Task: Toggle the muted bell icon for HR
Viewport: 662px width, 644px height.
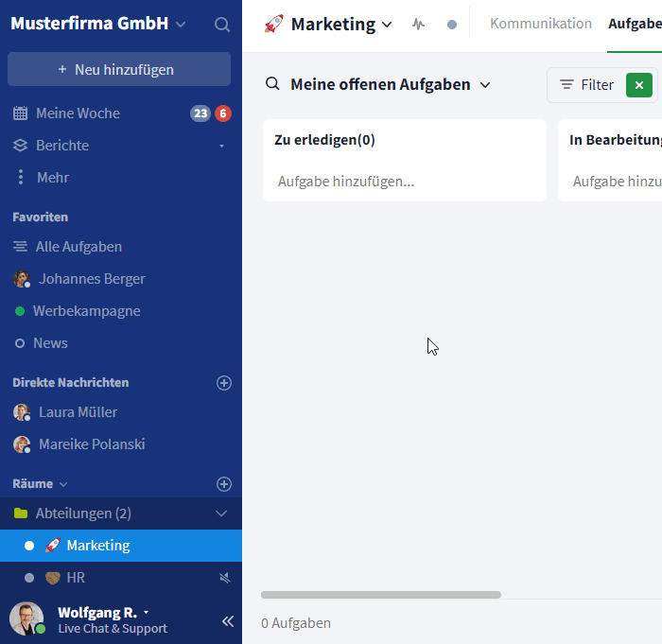Action: [225, 578]
